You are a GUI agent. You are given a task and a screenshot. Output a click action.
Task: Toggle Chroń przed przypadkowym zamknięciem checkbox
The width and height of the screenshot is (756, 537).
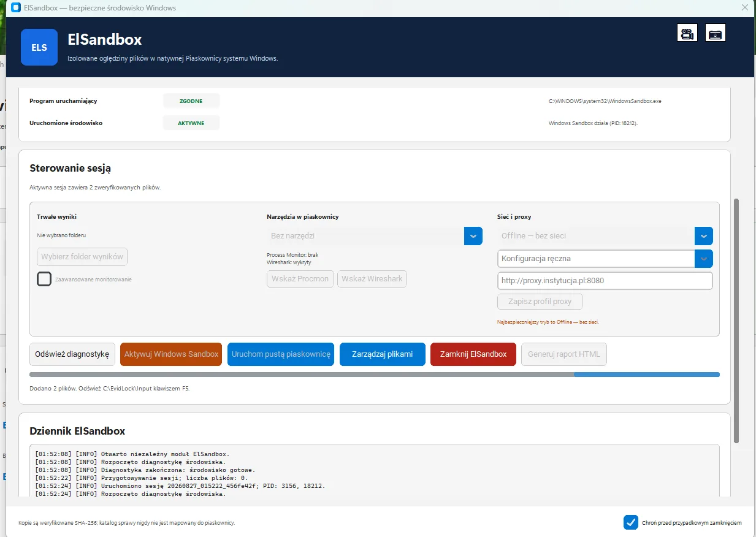[x=631, y=522]
